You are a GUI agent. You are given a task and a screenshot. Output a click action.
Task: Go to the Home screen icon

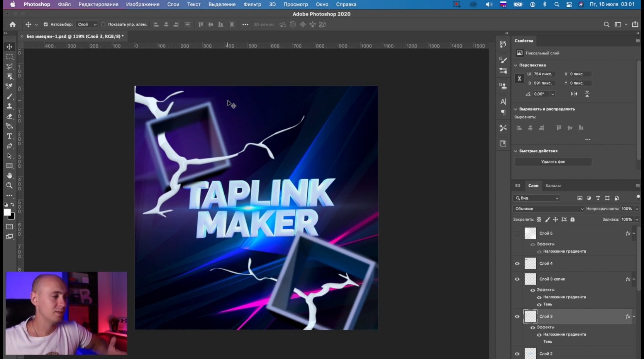(x=13, y=24)
